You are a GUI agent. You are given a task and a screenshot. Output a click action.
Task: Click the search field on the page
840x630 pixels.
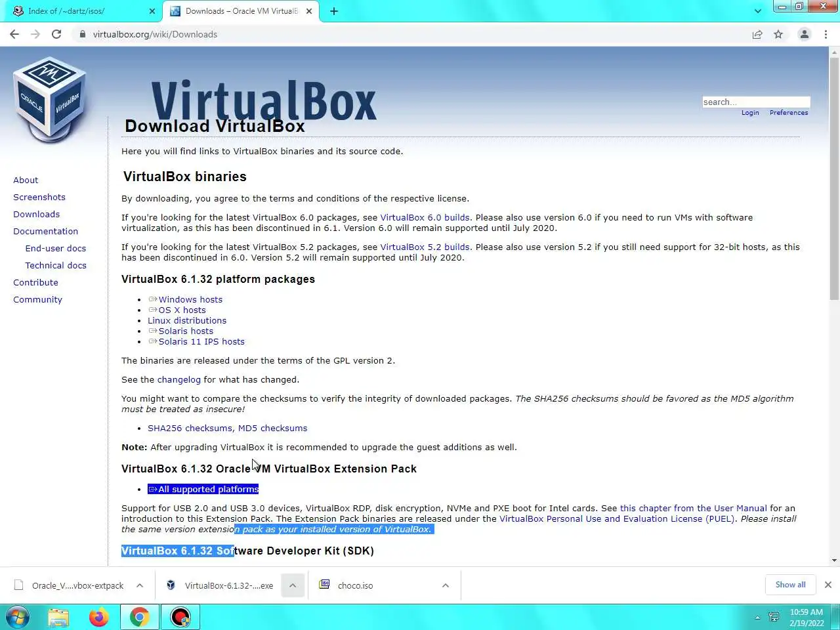tap(756, 102)
